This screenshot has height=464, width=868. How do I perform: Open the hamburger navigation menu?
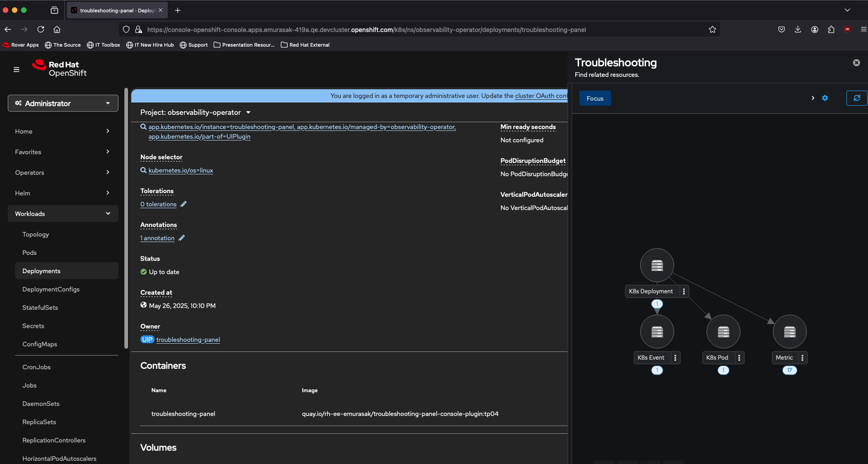(x=16, y=70)
